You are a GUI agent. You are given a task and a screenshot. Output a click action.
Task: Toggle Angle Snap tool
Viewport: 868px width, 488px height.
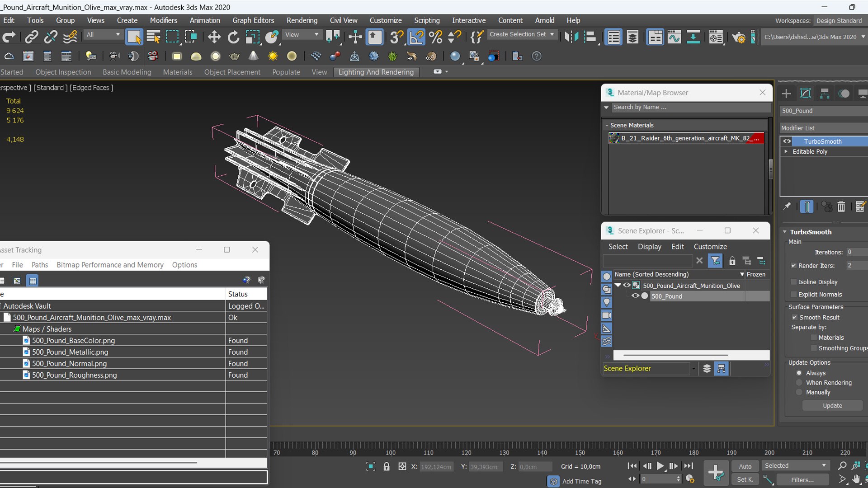tap(416, 37)
